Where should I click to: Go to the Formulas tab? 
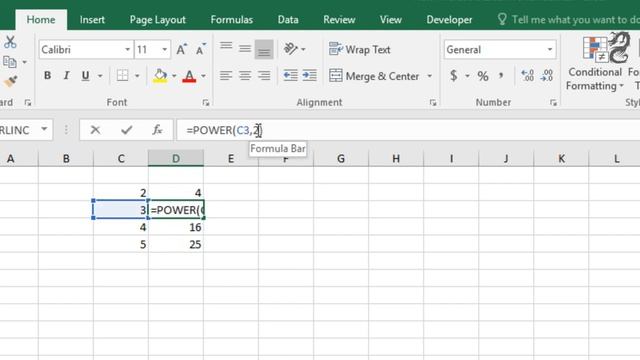[231, 20]
